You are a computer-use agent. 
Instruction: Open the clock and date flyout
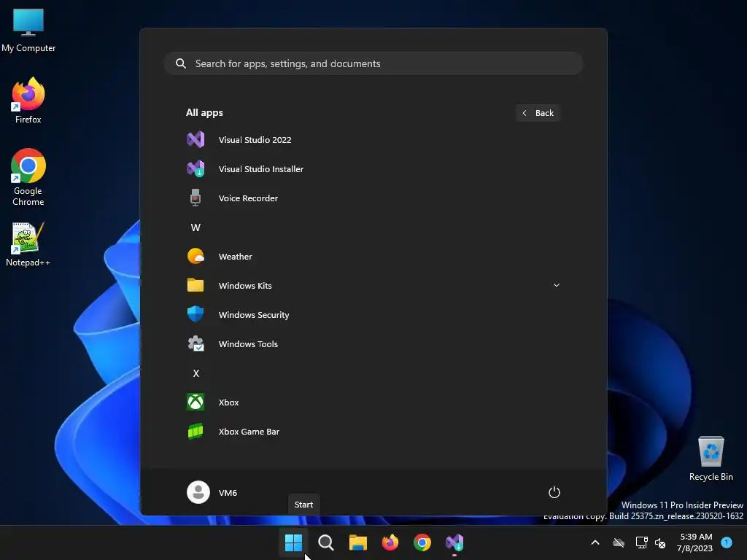click(x=694, y=542)
